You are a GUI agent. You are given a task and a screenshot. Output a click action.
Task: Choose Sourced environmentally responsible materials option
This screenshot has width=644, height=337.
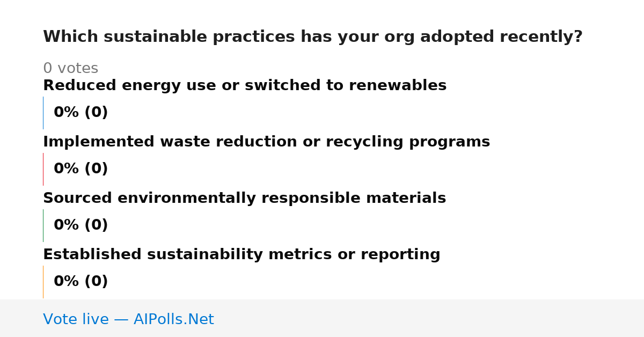coord(244,199)
